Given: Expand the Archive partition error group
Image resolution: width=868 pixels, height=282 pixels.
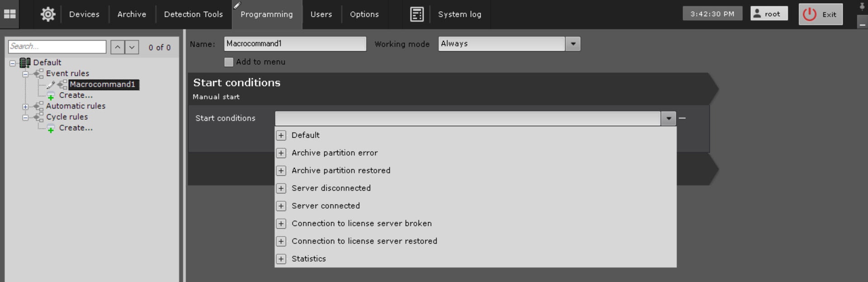Looking at the screenshot, I should point(281,153).
